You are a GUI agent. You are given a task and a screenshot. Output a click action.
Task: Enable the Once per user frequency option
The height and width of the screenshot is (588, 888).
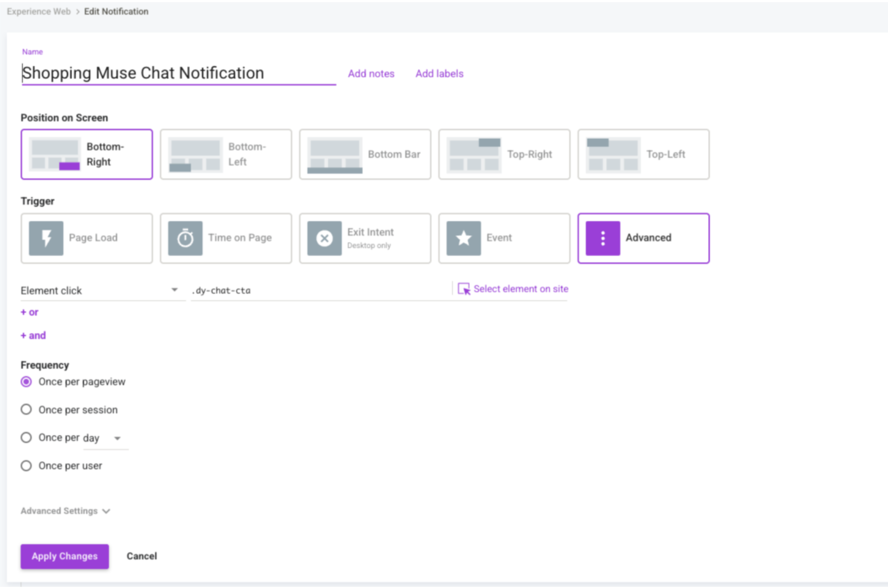pyautogui.click(x=26, y=465)
